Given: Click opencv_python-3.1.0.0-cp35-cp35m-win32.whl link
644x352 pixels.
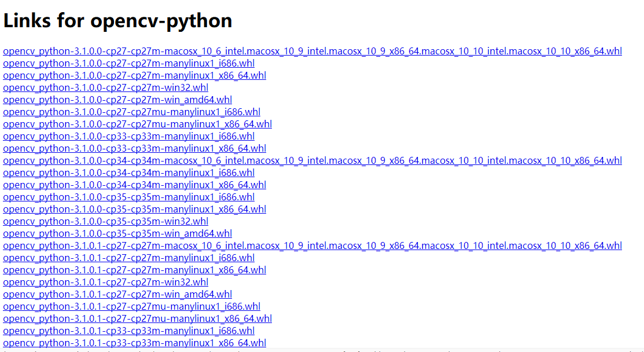Looking at the screenshot, I should click(106, 221).
